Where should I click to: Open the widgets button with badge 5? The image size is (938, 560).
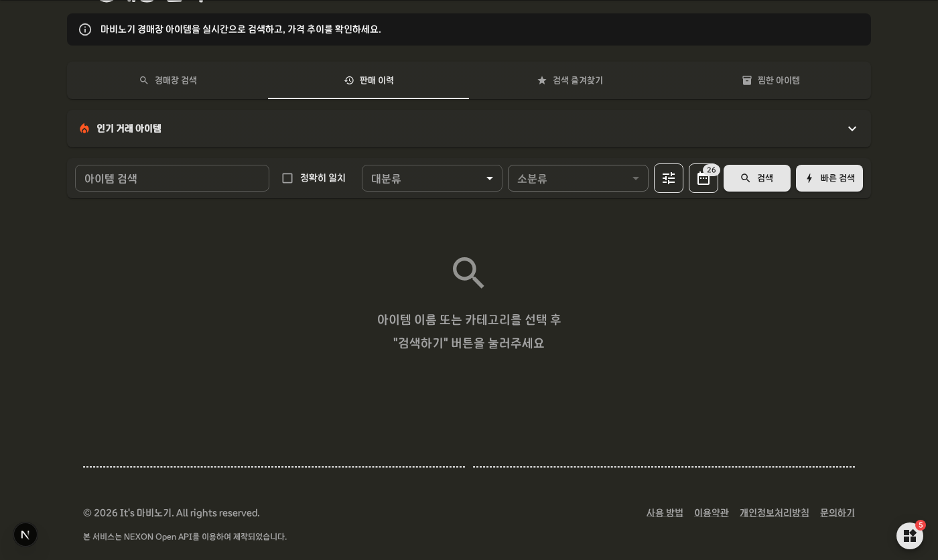(x=910, y=536)
